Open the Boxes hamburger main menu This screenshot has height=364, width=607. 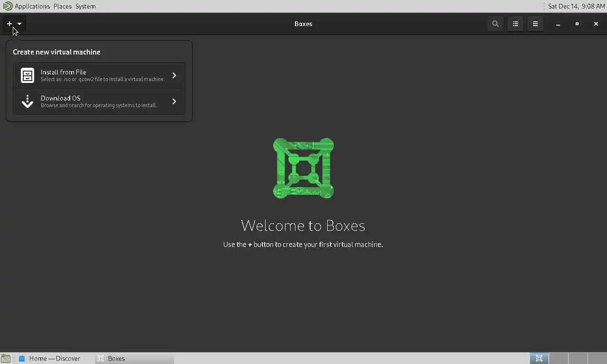point(535,24)
